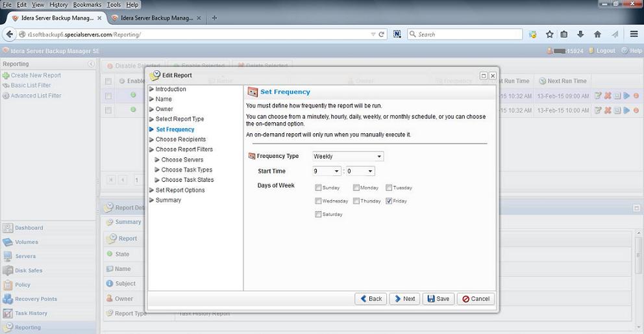Screen dimensions: 644x334
Task: Open a new browser tab with plus
Action: point(214,18)
